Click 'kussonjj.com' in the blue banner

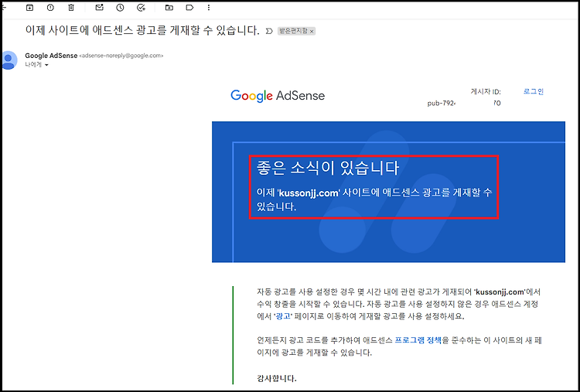tap(309, 193)
